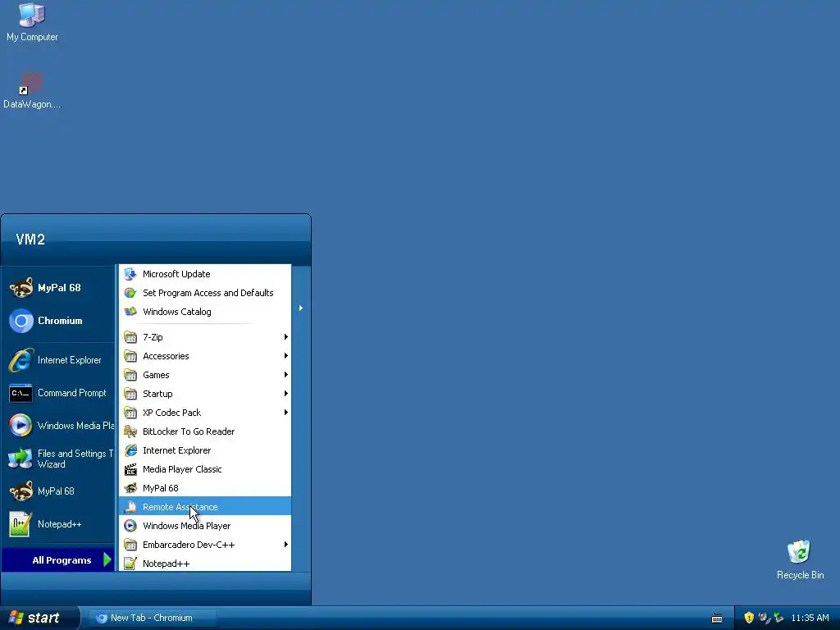Viewport: 840px width, 630px height.
Task: Open Microsoft Update from All Programs
Action: (x=204, y=274)
